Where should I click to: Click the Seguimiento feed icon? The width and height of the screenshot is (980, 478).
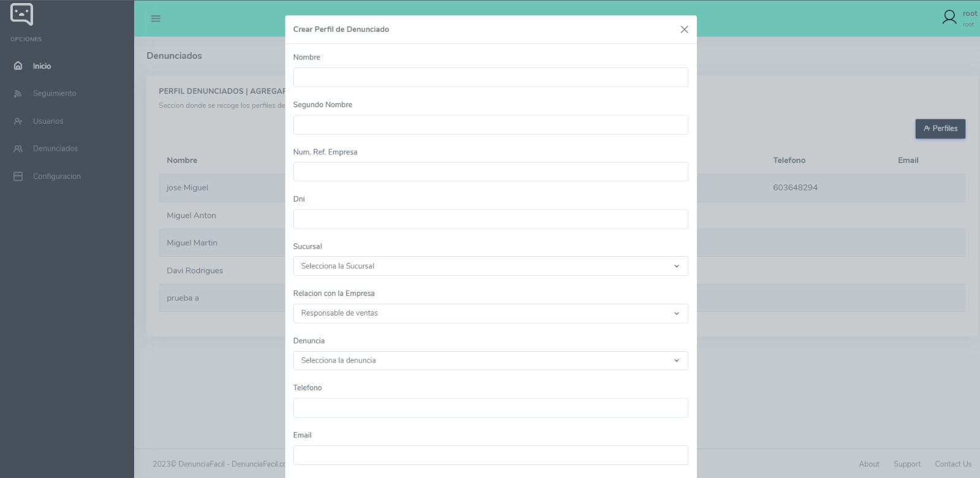(18, 94)
